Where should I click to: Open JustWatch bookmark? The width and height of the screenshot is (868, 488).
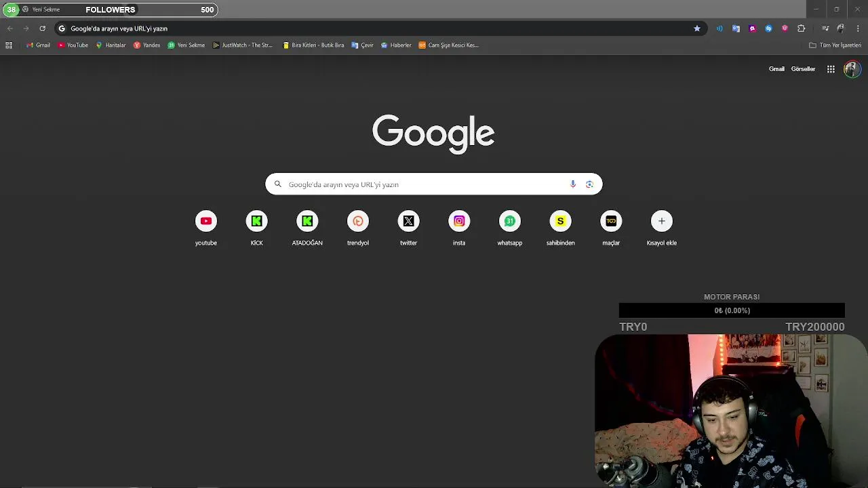(x=243, y=45)
